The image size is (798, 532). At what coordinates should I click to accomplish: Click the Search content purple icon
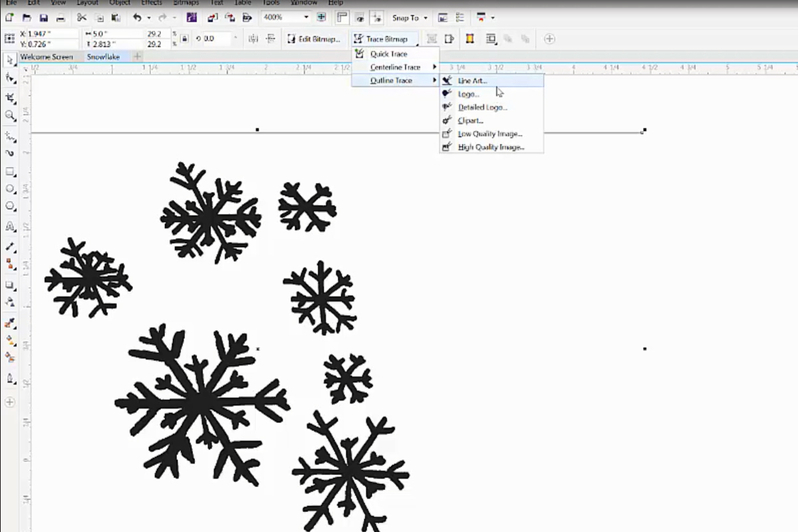pos(192,17)
